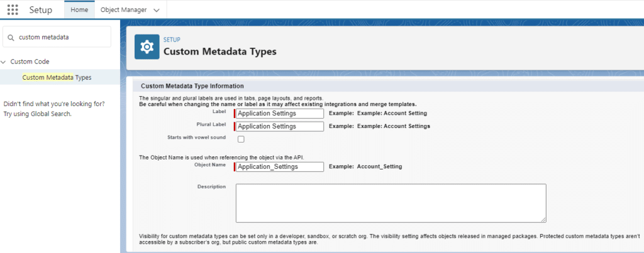This screenshot has height=253, width=644.
Task: Click inside the Description text area
Action: coord(390,202)
